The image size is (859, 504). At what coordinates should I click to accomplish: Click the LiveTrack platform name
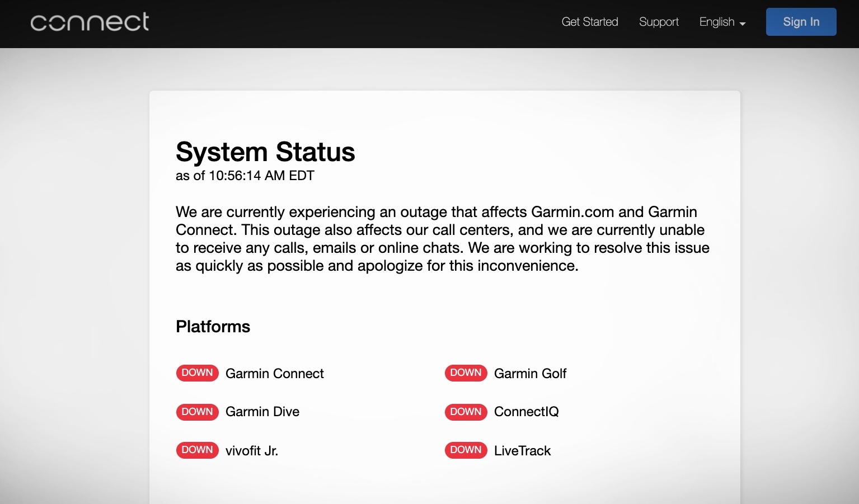click(x=523, y=451)
